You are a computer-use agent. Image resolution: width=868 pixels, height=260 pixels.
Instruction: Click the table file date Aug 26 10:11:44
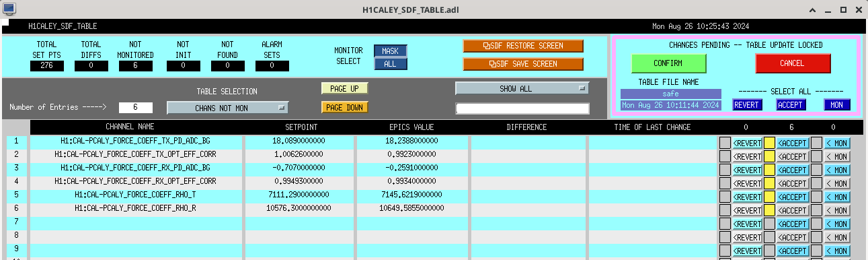tap(670, 105)
